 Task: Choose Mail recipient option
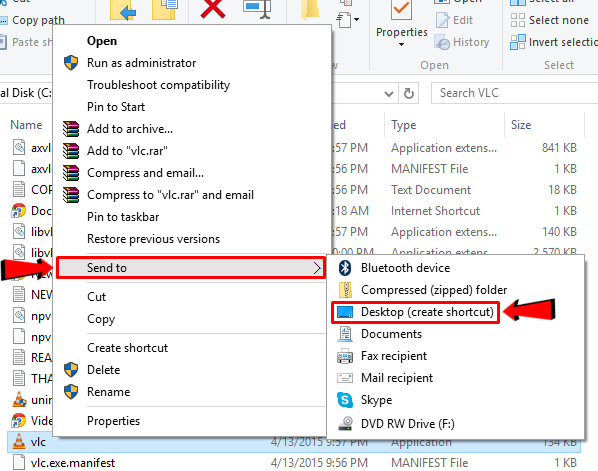pyautogui.click(x=397, y=378)
